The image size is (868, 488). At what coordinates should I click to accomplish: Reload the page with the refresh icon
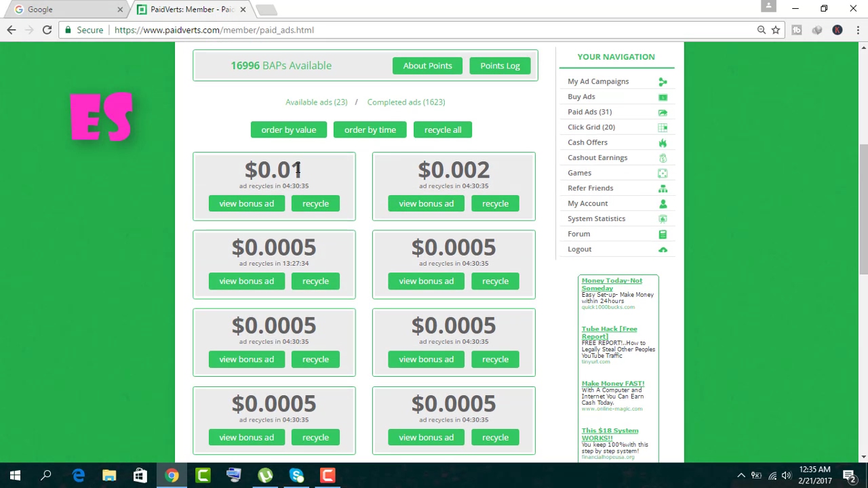[47, 30]
